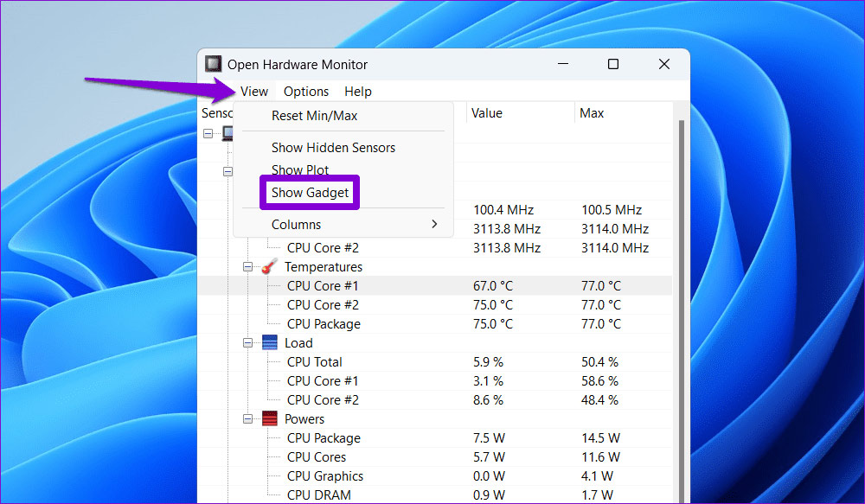This screenshot has width=865, height=504.
Task: Enable Show Plot in the View menu
Action: point(300,170)
